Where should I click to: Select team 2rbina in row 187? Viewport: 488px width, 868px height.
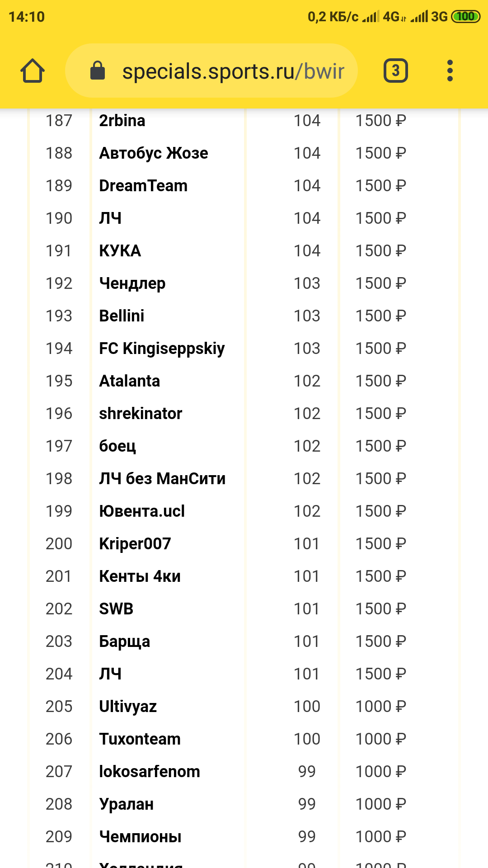pos(122,121)
